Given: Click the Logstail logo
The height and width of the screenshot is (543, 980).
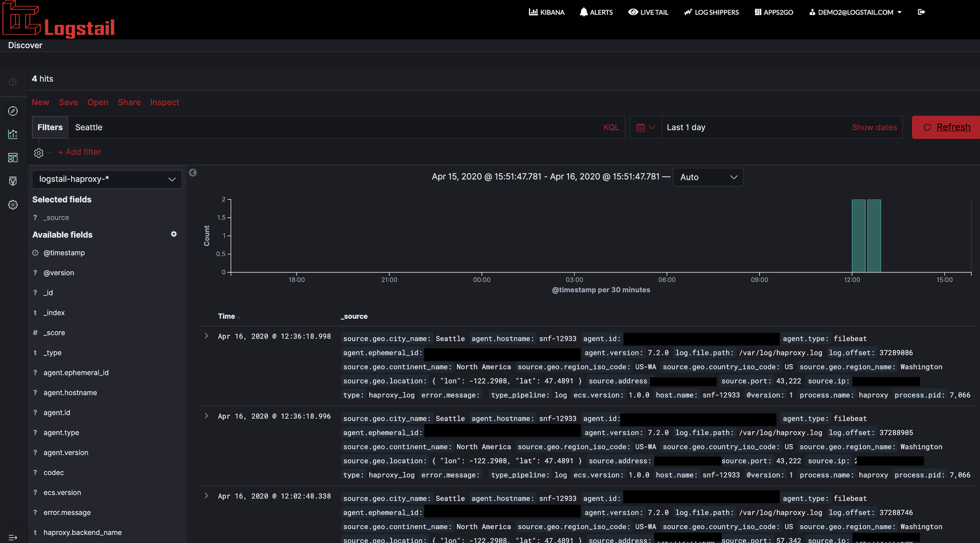Looking at the screenshot, I should [59, 20].
